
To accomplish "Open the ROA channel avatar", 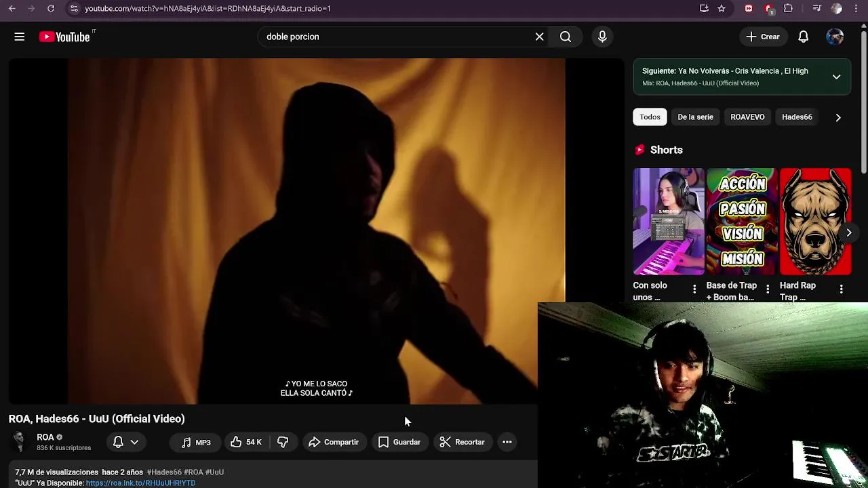I will pos(19,442).
